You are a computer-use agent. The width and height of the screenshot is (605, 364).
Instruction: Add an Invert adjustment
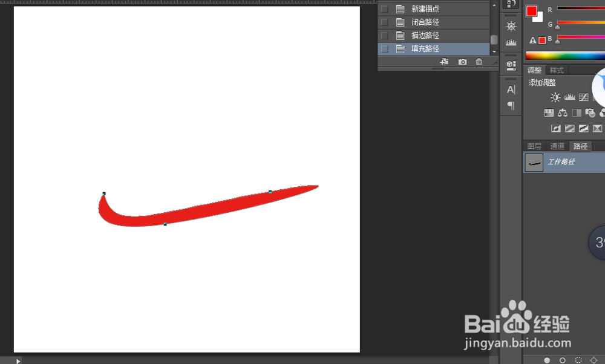pos(555,128)
